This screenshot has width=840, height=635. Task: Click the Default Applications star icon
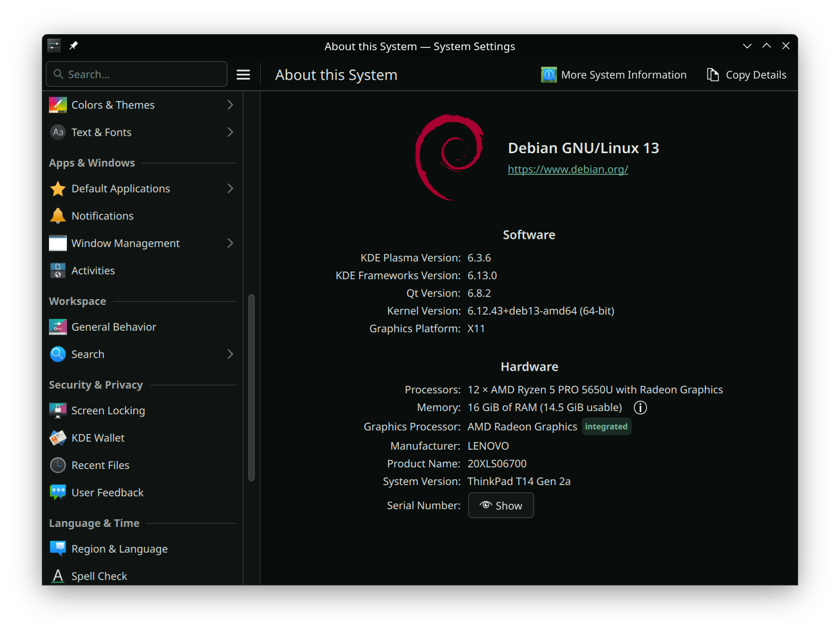tap(58, 189)
